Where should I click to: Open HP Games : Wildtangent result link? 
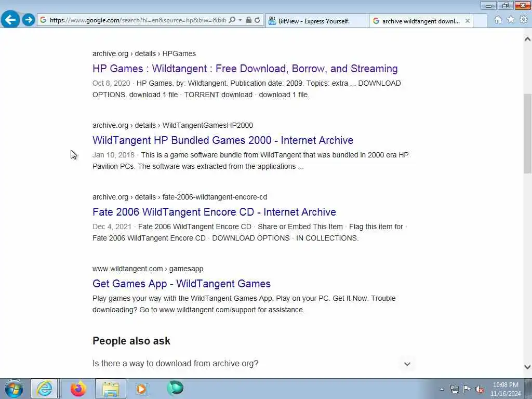[245, 69]
